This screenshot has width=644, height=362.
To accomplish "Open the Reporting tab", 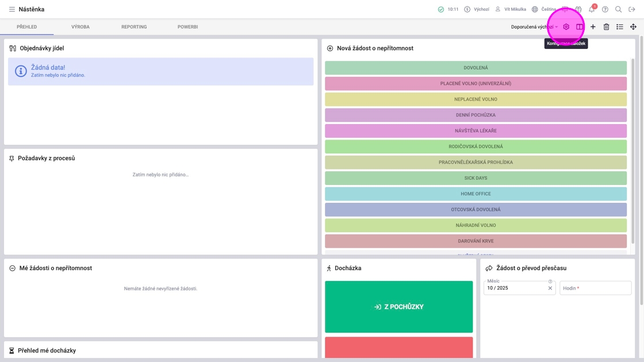I will coord(134,26).
